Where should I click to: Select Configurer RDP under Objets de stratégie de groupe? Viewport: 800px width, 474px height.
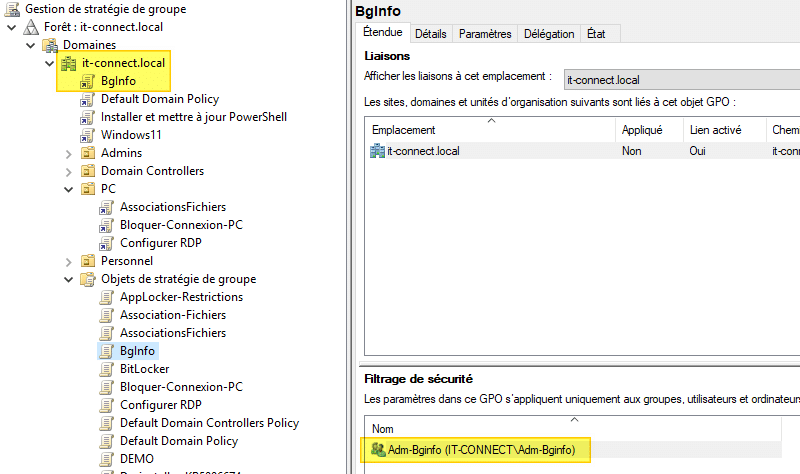click(161, 405)
